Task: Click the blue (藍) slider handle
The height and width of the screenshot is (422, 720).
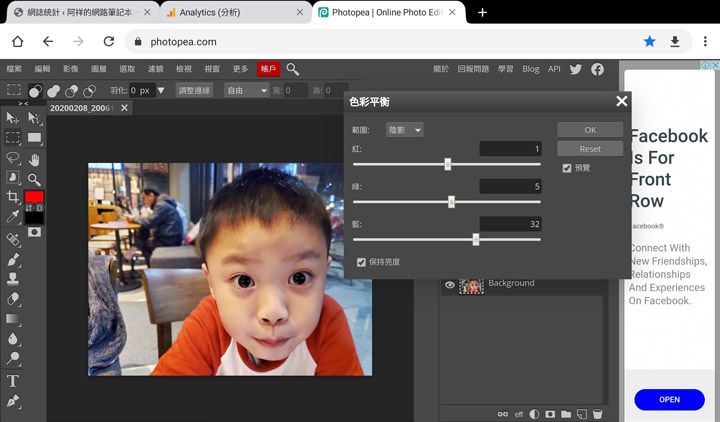Action: 476,239
